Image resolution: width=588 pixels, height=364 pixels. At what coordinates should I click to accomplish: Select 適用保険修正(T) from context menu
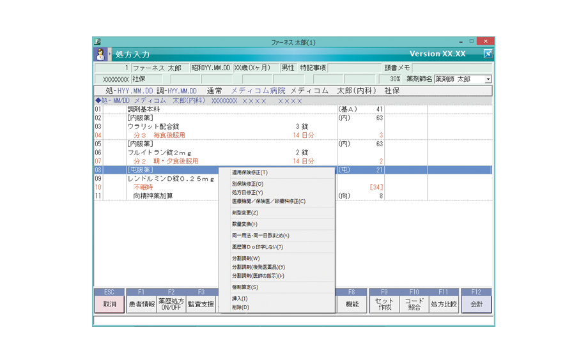250,172
